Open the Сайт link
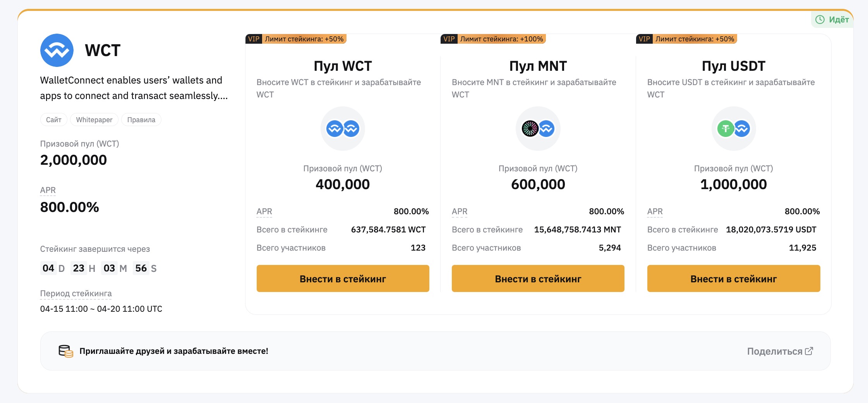This screenshot has height=403, width=868. (54, 120)
